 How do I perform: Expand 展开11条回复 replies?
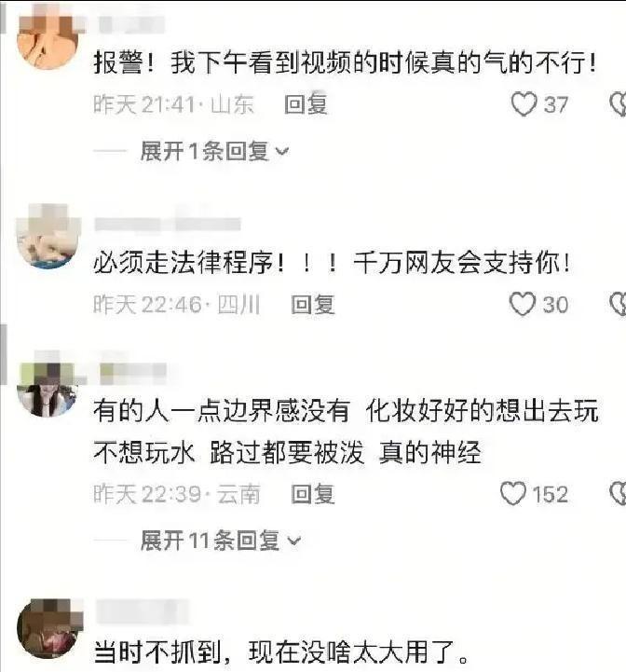(x=221, y=540)
